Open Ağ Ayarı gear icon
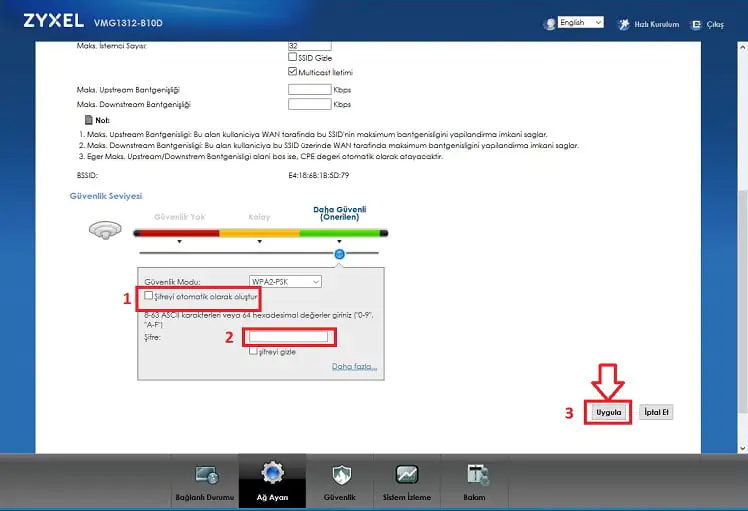 tap(272, 473)
